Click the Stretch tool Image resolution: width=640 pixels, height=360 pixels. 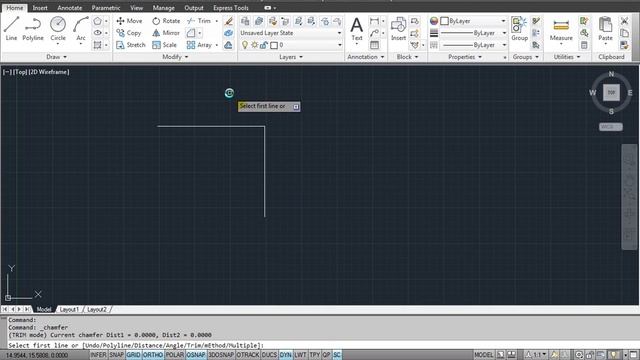click(131, 45)
